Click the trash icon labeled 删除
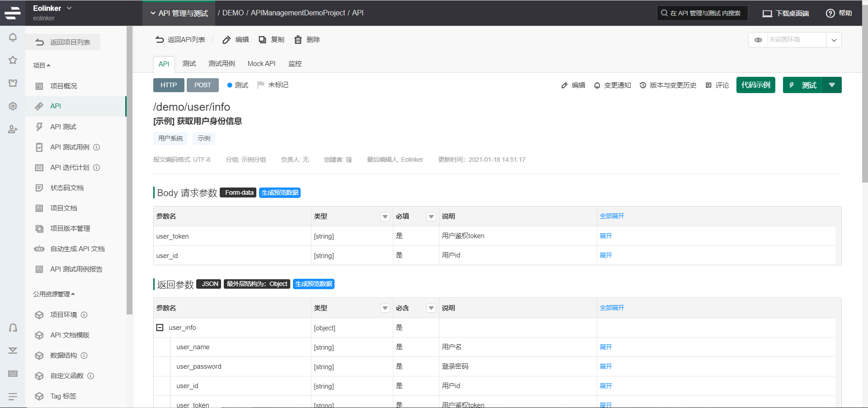The height and width of the screenshot is (408, 868). pos(298,40)
